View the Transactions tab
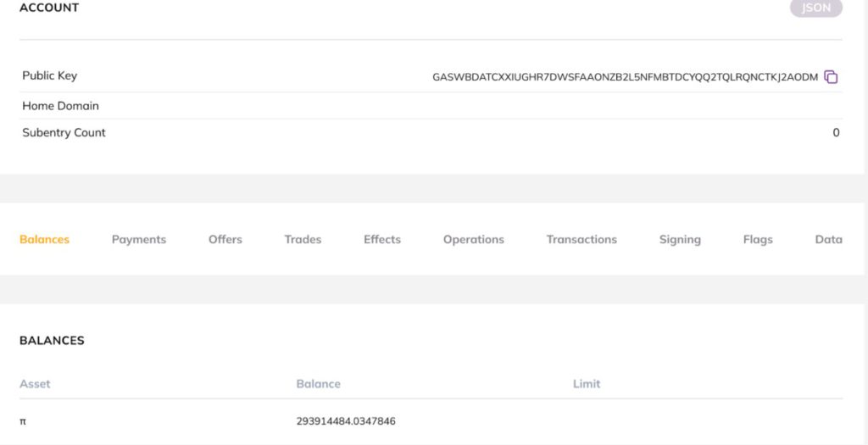 (x=581, y=240)
